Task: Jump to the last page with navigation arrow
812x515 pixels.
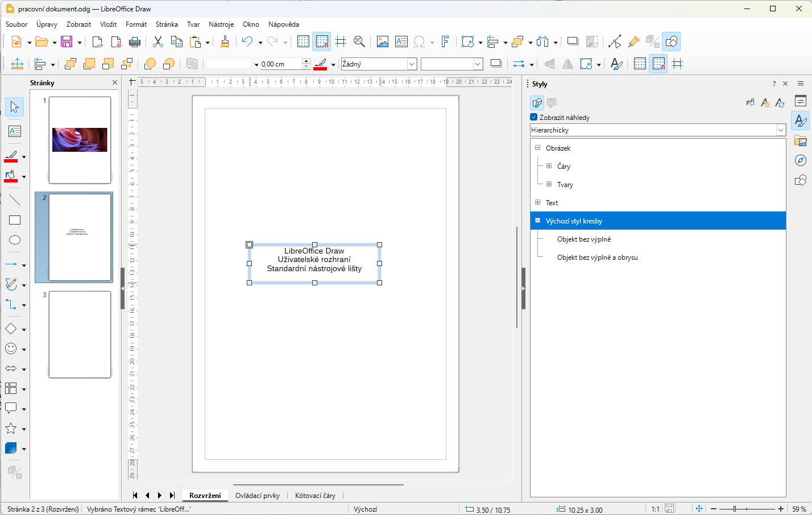Action: pyautogui.click(x=172, y=496)
